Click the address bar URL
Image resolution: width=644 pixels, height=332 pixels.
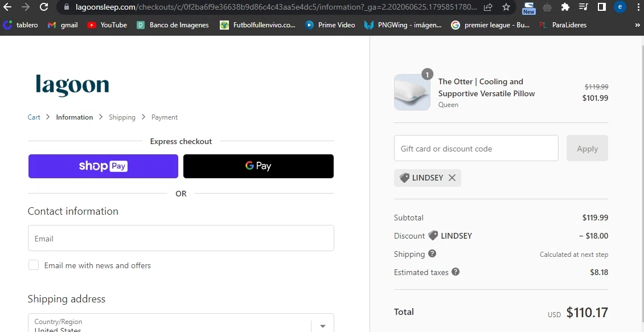point(276,7)
